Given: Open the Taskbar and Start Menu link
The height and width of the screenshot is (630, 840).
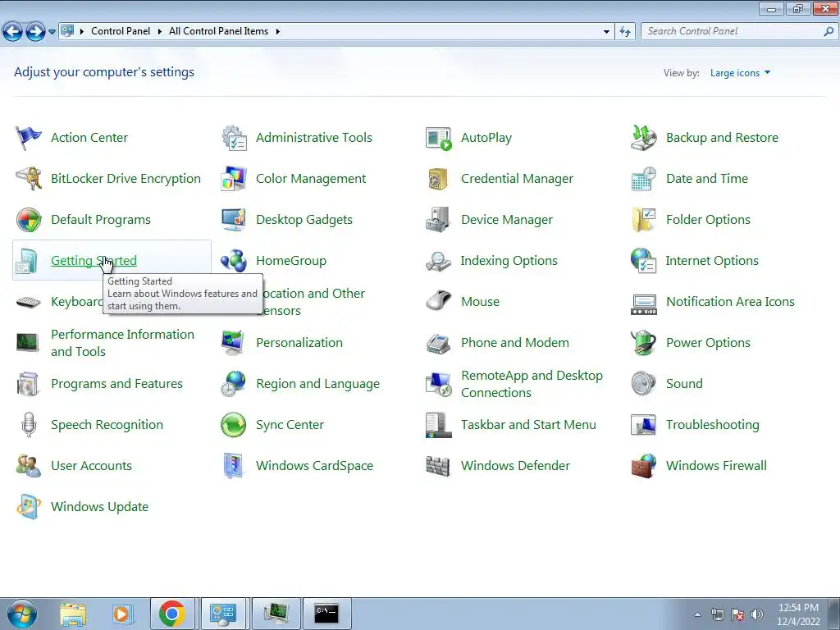Looking at the screenshot, I should (528, 425).
